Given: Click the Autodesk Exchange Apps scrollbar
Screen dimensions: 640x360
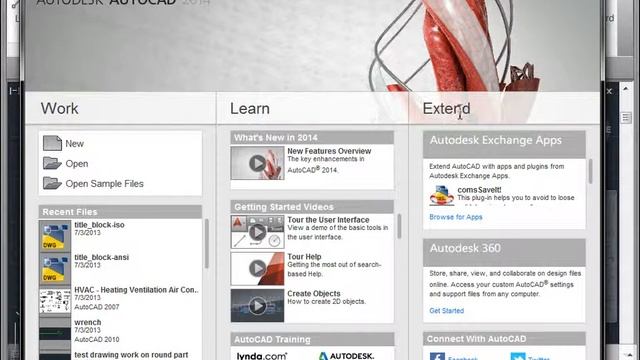Looking at the screenshot, I should [x=590, y=171].
